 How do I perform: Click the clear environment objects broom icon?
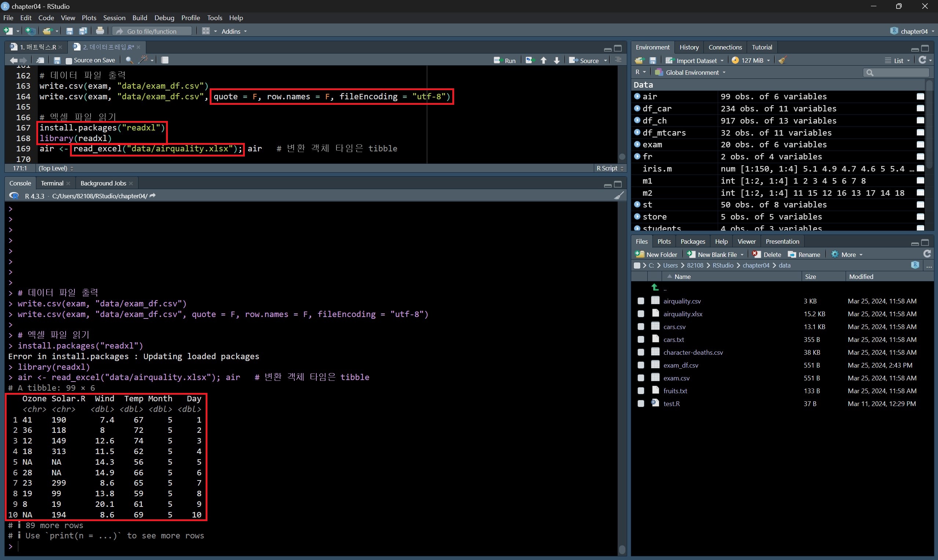click(783, 60)
